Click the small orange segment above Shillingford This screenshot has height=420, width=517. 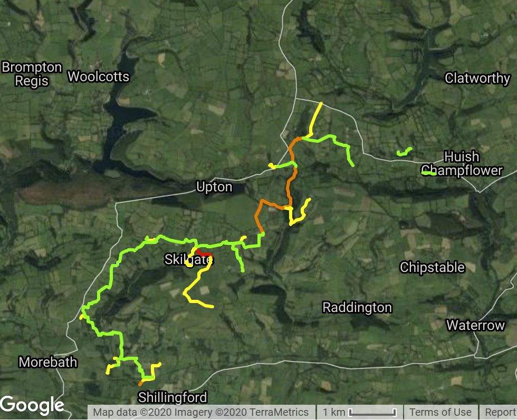tap(141, 384)
